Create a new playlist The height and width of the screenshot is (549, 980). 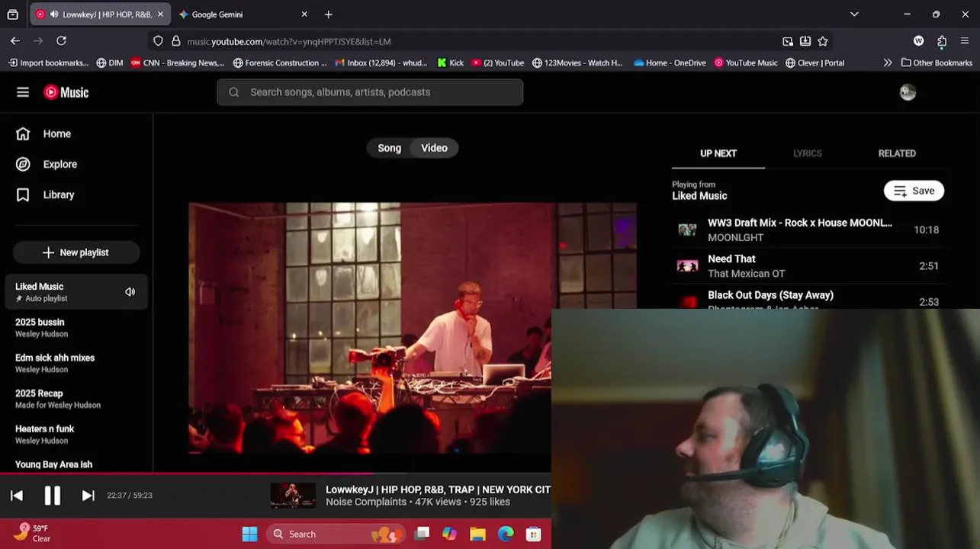click(x=76, y=252)
